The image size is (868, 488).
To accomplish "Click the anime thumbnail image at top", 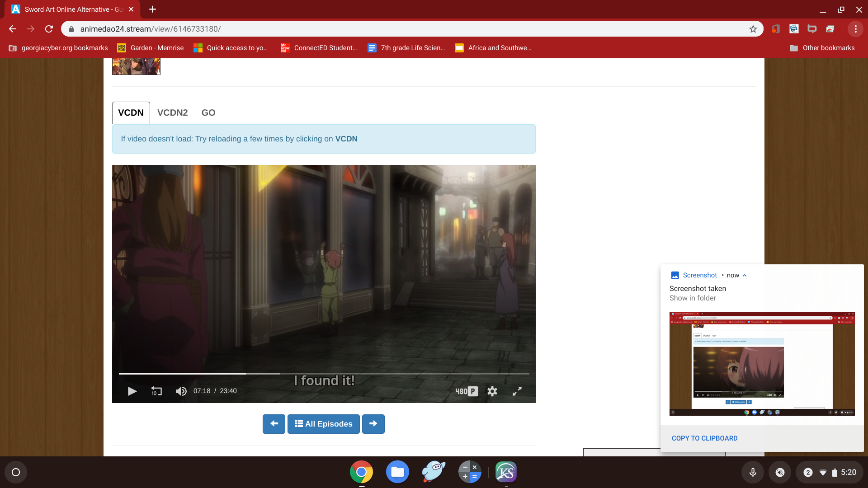I will tap(136, 66).
